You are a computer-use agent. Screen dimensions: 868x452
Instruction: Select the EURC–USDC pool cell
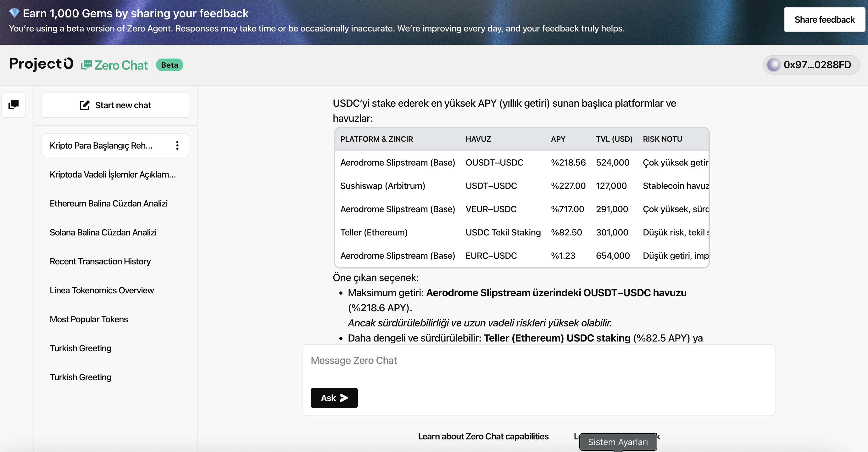click(491, 256)
